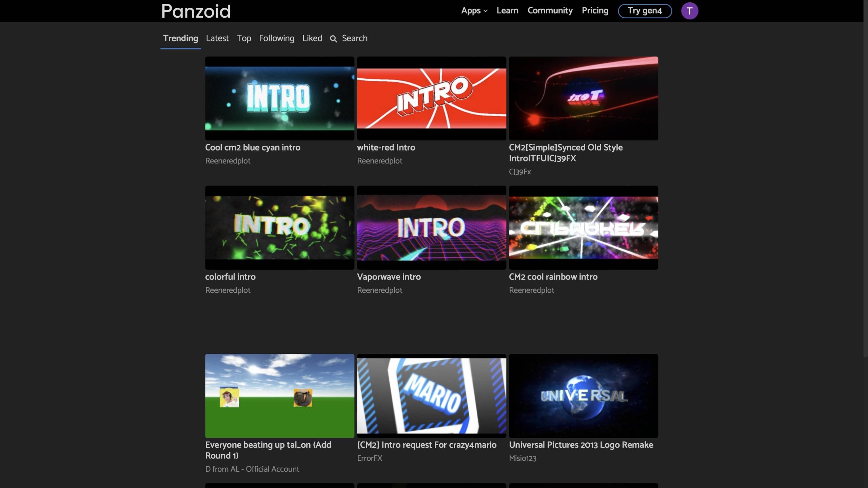The image size is (868, 488).
Task: Click the CJ39Fx author link
Action: 519,172
